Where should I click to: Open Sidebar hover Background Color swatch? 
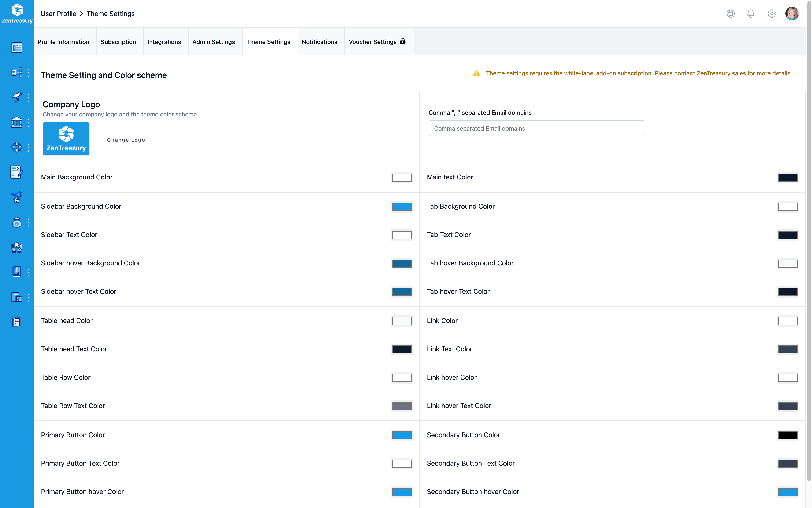[402, 263]
